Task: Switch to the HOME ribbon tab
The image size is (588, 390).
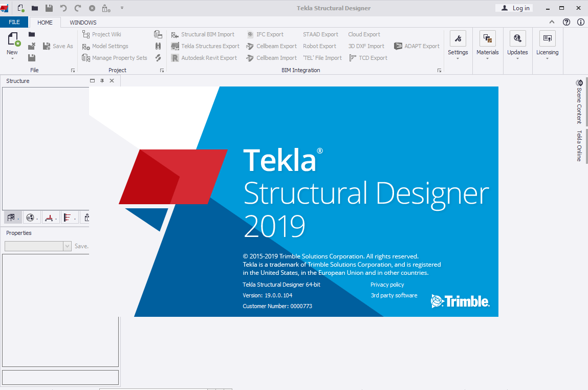Action: pos(45,23)
